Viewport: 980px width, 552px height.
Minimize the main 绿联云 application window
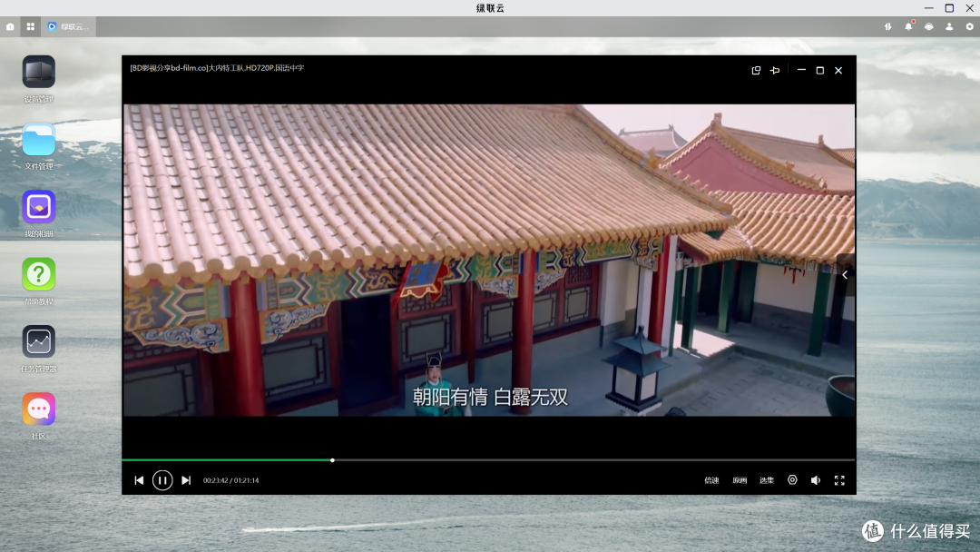(929, 7)
